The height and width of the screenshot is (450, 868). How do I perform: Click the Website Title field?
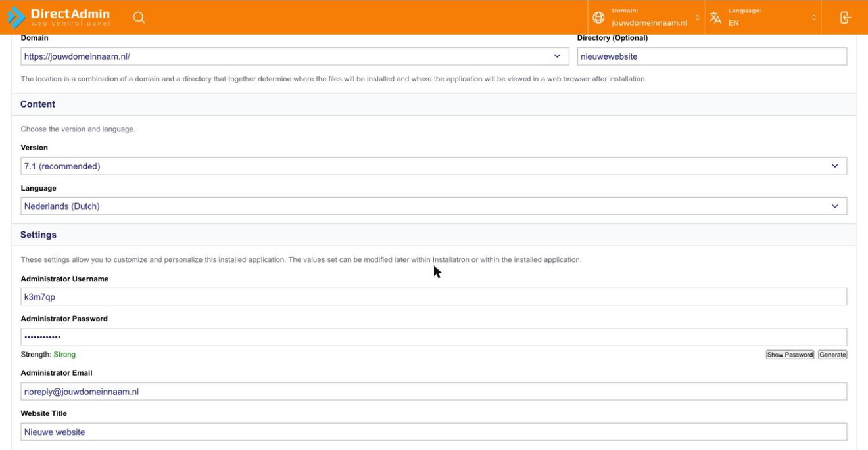(x=433, y=432)
